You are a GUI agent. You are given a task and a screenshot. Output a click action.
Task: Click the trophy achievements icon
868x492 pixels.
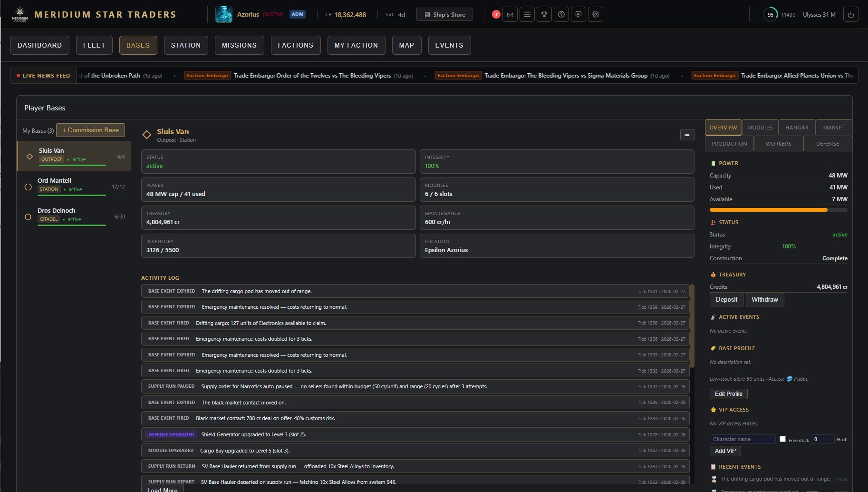point(544,14)
